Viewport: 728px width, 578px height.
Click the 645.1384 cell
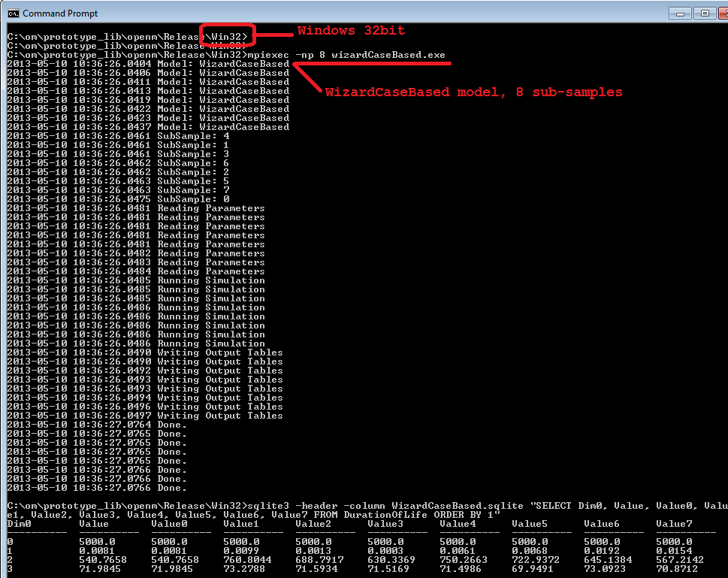(x=608, y=560)
